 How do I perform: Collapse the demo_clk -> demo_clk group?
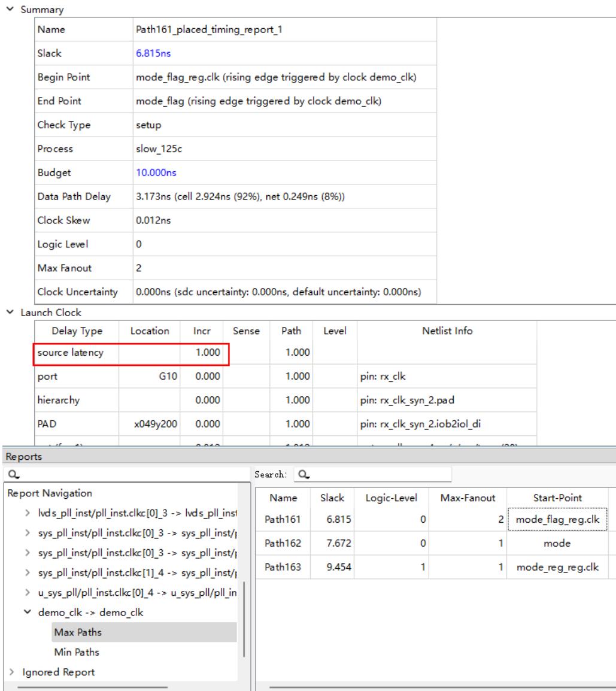[28, 612]
